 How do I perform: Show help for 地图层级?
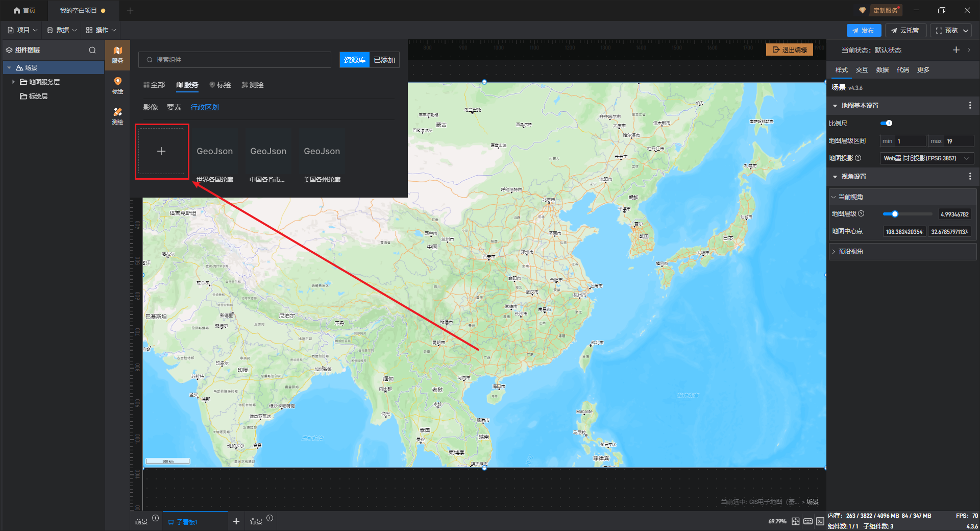861,214
